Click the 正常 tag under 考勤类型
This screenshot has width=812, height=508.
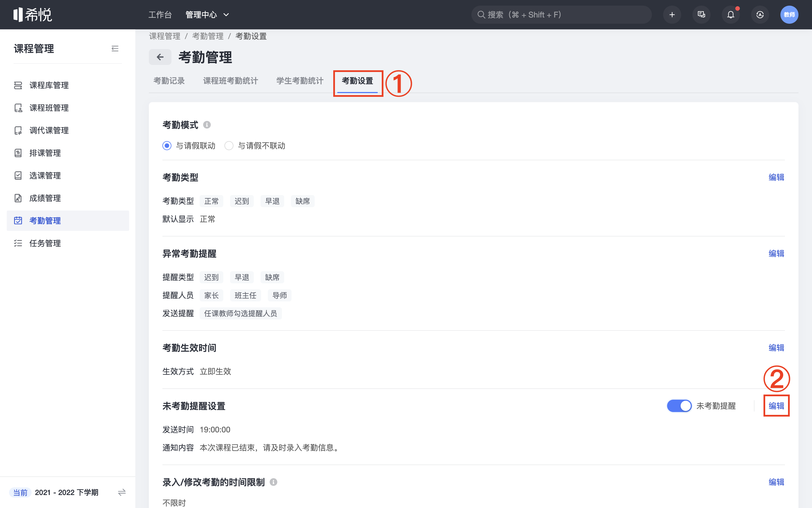pyautogui.click(x=211, y=201)
